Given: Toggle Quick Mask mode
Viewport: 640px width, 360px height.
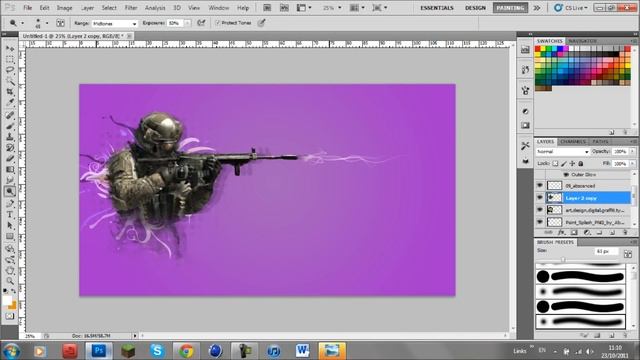Looking at the screenshot, I should click(x=10, y=316).
